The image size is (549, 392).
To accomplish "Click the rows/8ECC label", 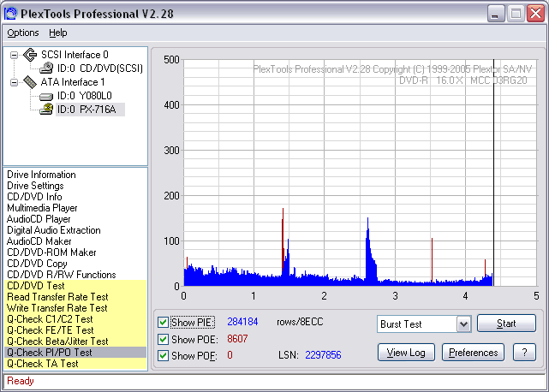I will pyautogui.click(x=300, y=322).
